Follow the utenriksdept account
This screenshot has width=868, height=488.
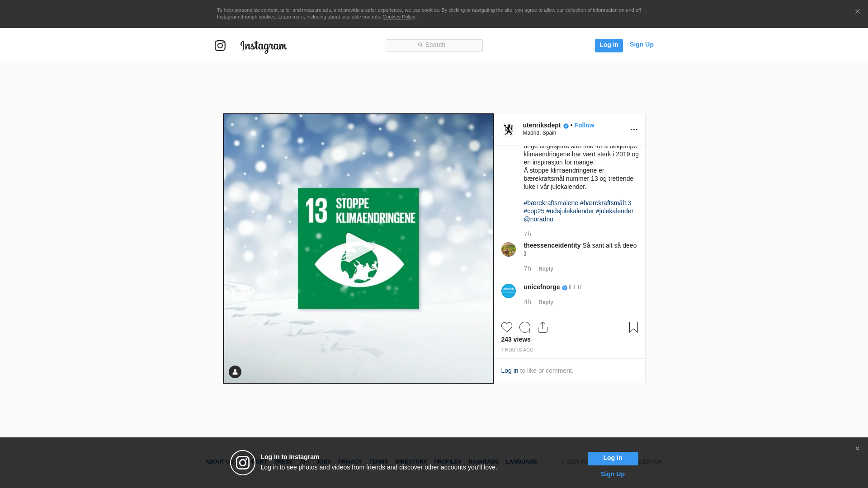(584, 125)
